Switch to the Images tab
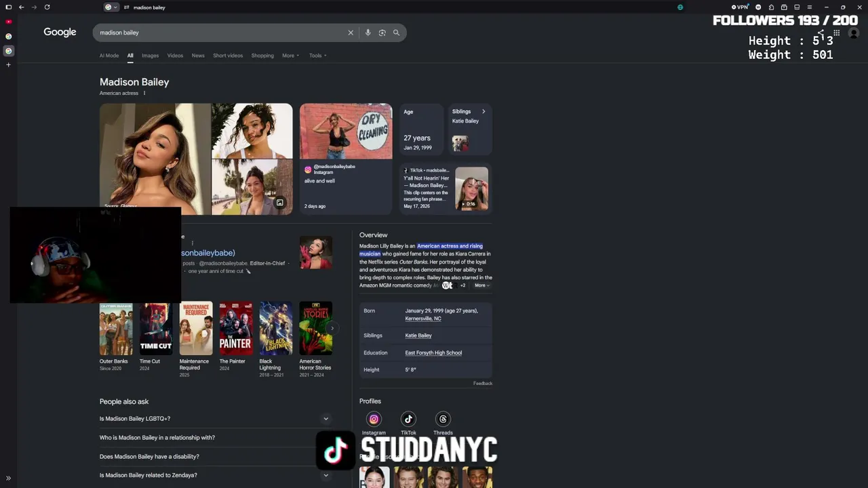This screenshot has width=868, height=488. coord(150,56)
